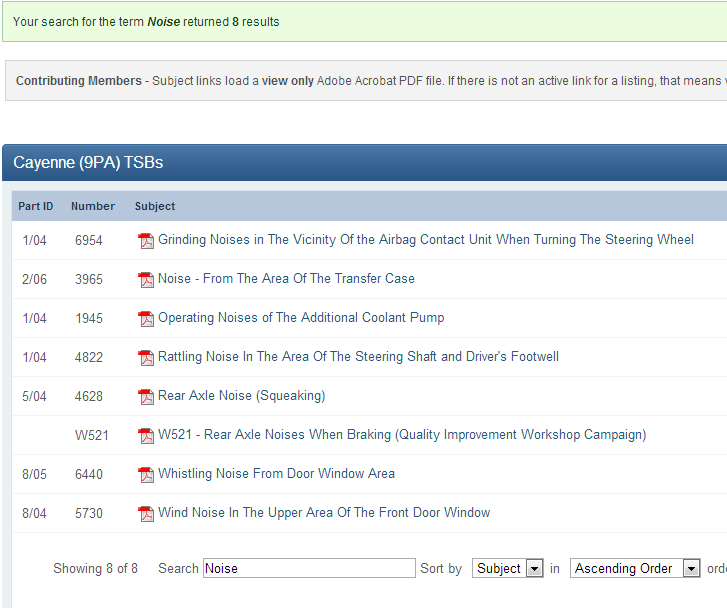The image size is (727, 608).
Task: Open Whistling Noise From Door Window Area
Action: pos(276,474)
